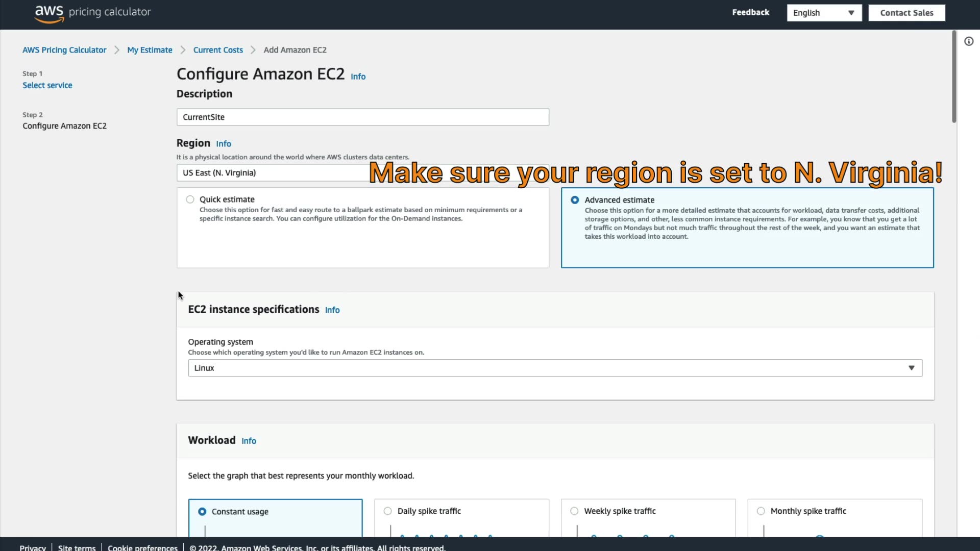
Task: Select the Quick estimate radio option
Action: [190, 199]
